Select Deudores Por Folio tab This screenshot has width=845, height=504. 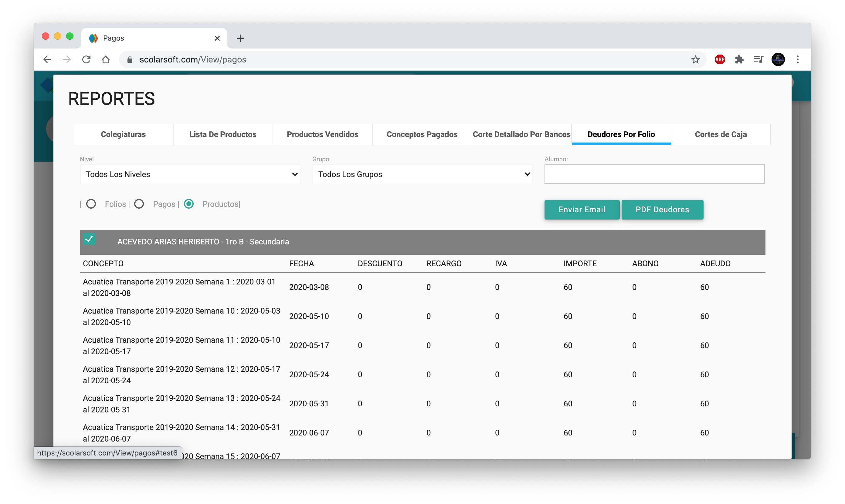pos(621,134)
